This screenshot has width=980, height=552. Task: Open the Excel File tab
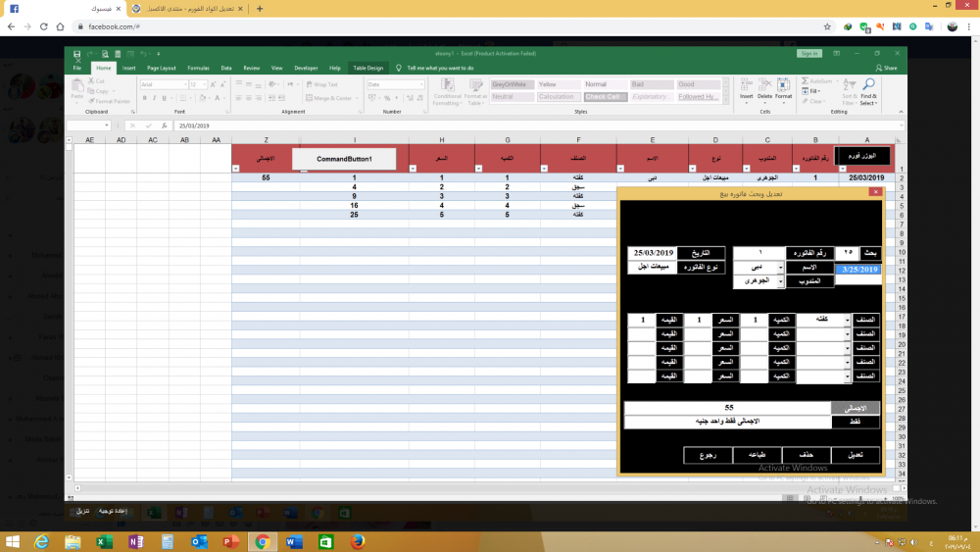point(76,68)
